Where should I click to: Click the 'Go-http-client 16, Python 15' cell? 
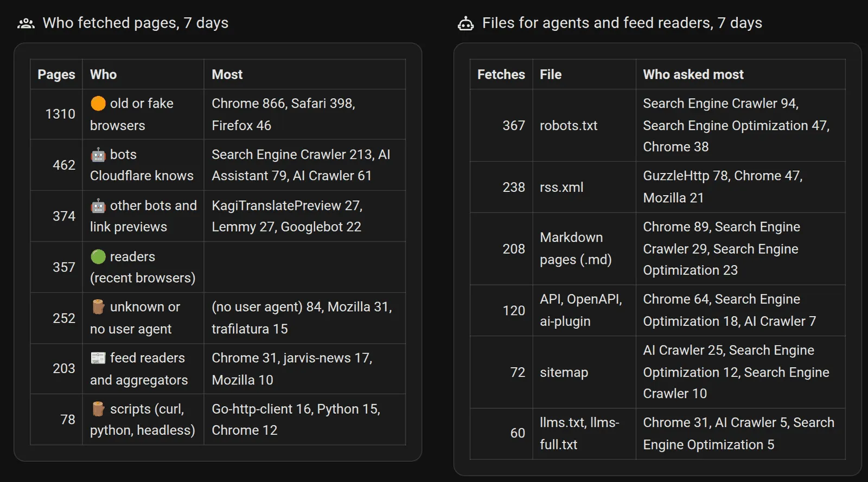pyautogui.click(x=305, y=419)
